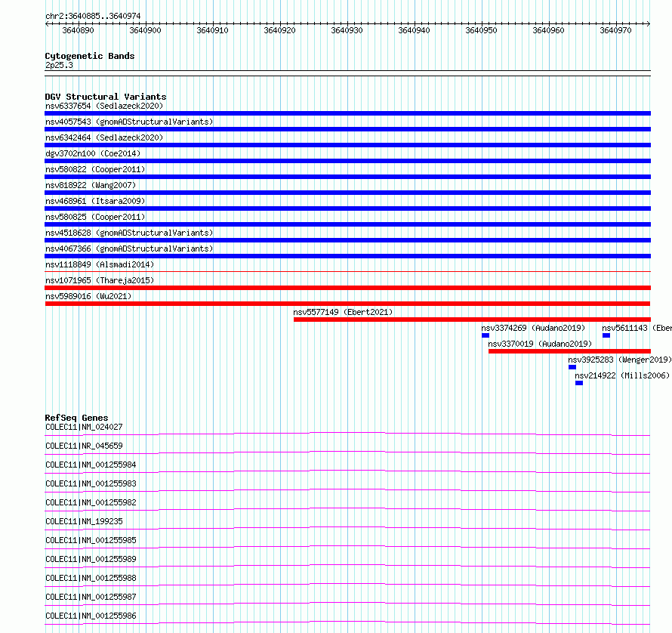Select the red bar for nsv5989016
This screenshot has width=672, height=633.
pyautogui.click(x=347, y=304)
